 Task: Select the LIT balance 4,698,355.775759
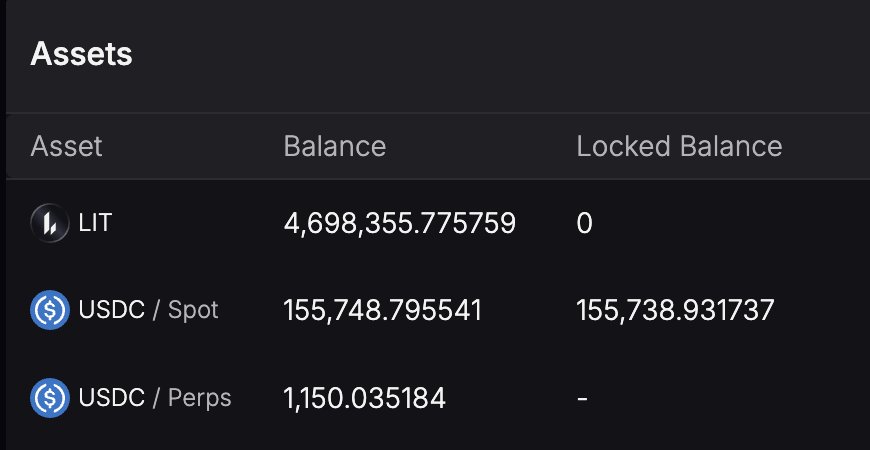pyautogui.click(x=400, y=223)
